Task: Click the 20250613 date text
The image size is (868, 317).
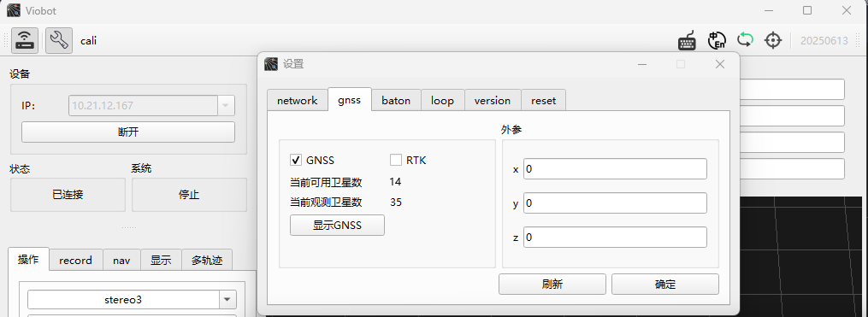Action: point(824,41)
